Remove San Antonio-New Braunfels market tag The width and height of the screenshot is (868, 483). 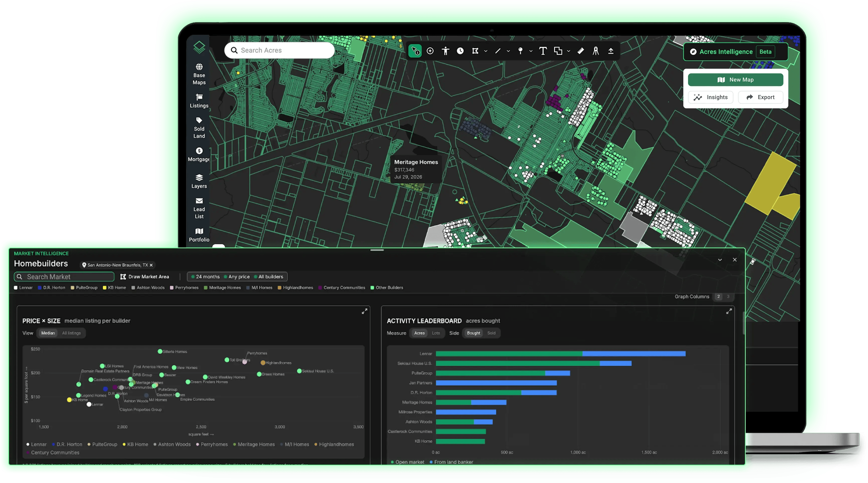151,265
